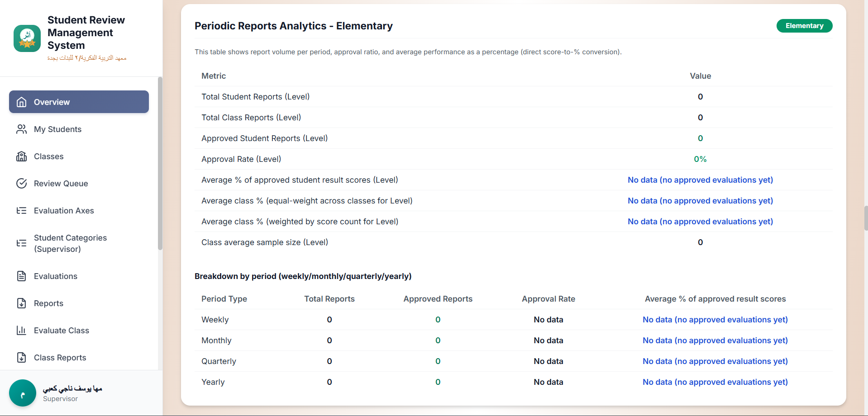Click the Classes building icon
Viewport: 868px width, 416px height.
[x=21, y=156]
